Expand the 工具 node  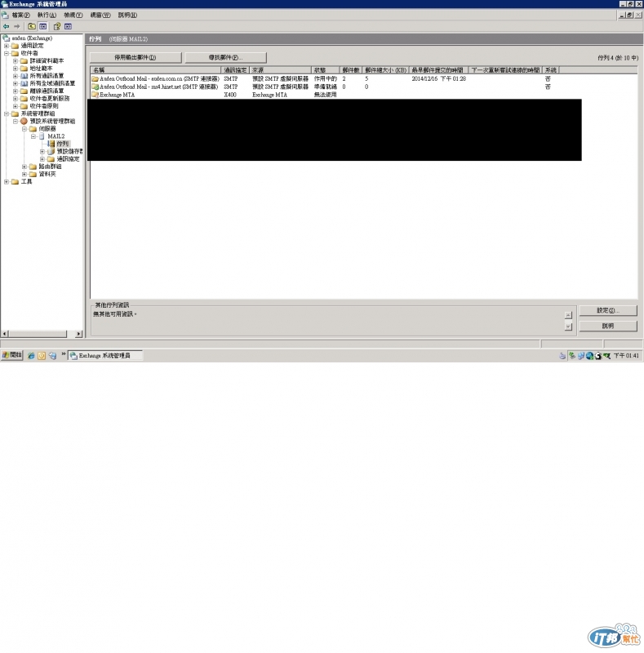coord(7,181)
